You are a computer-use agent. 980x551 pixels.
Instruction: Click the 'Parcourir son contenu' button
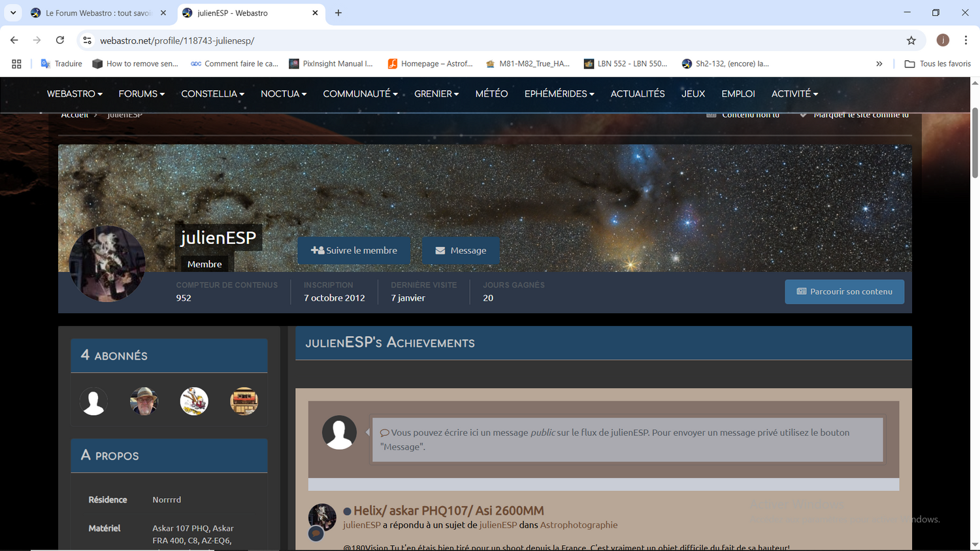tap(844, 292)
